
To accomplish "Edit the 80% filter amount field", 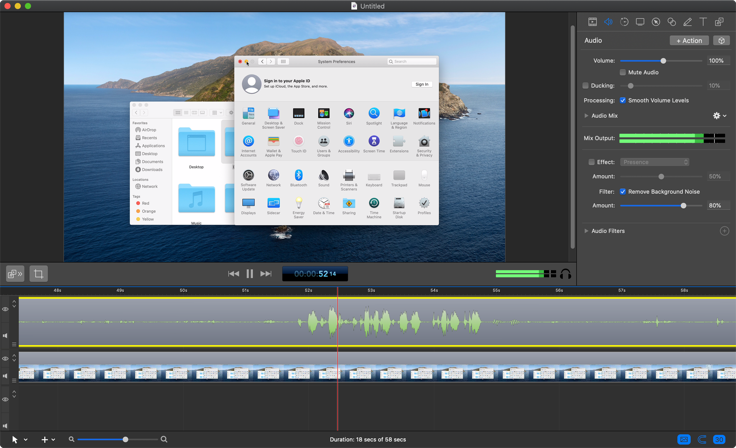I will click(x=718, y=206).
